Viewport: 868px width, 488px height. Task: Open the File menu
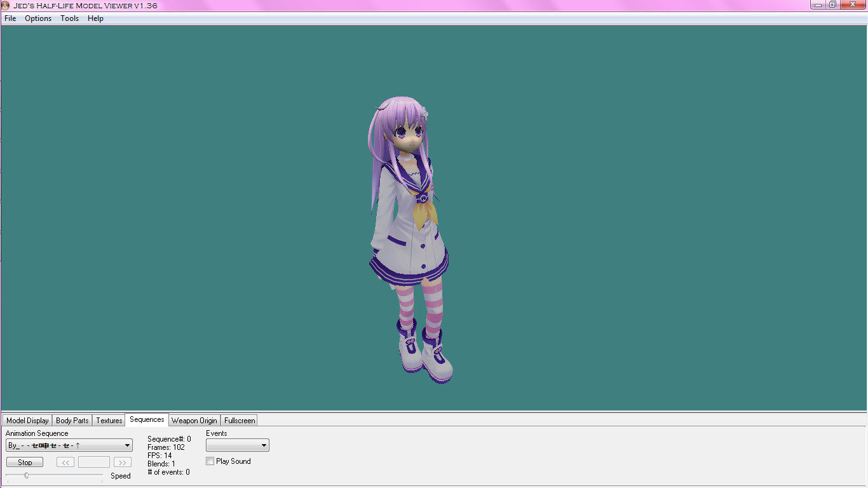(x=10, y=18)
